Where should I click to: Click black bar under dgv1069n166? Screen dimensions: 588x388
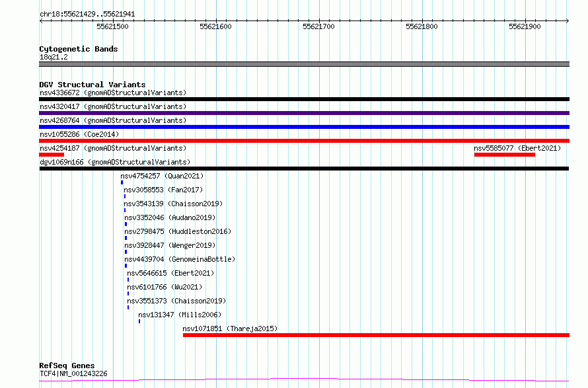304,169
